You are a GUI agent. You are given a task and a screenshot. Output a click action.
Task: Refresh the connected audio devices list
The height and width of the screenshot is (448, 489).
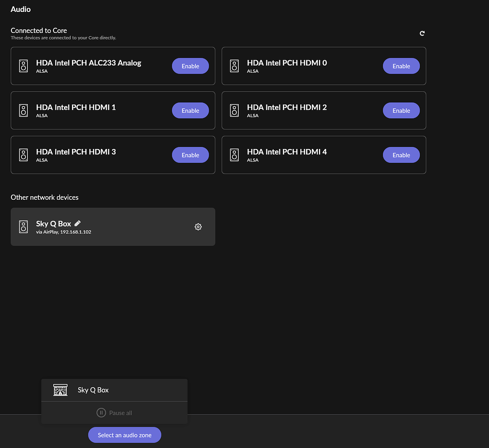pyautogui.click(x=422, y=33)
